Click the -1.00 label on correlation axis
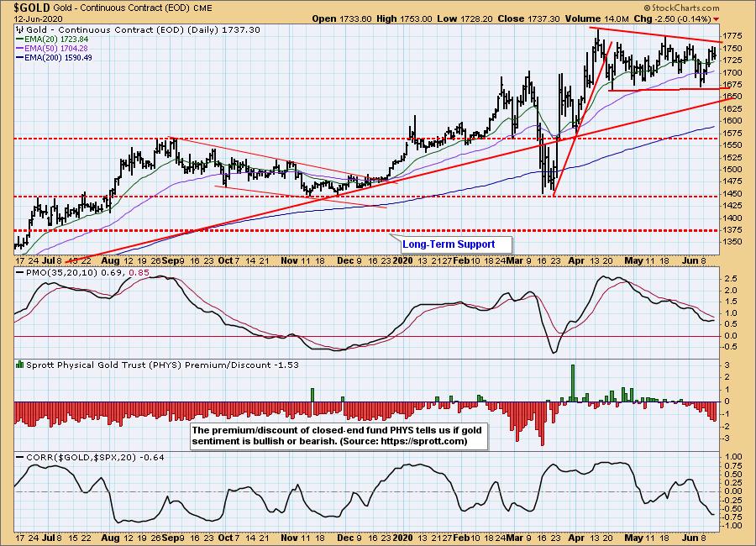The image size is (756, 546). click(x=732, y=526)
